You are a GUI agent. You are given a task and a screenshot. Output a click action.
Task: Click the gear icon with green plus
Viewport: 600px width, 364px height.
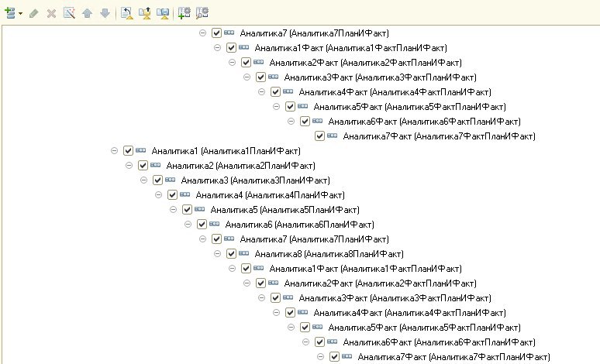coord(184,13)
